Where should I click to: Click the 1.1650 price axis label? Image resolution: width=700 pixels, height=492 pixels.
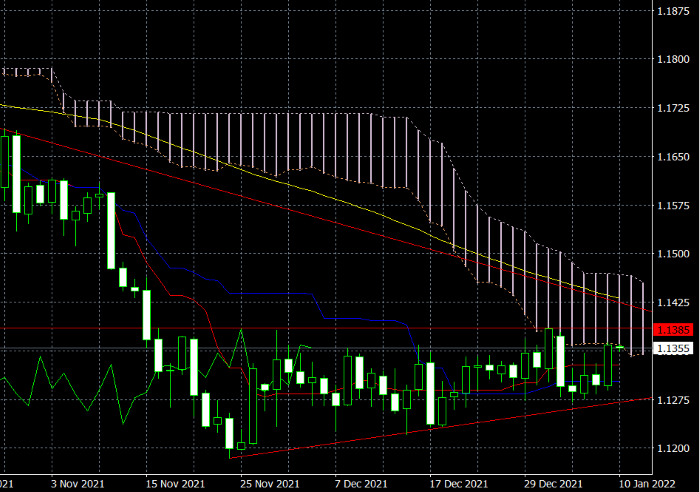point(673,157)
